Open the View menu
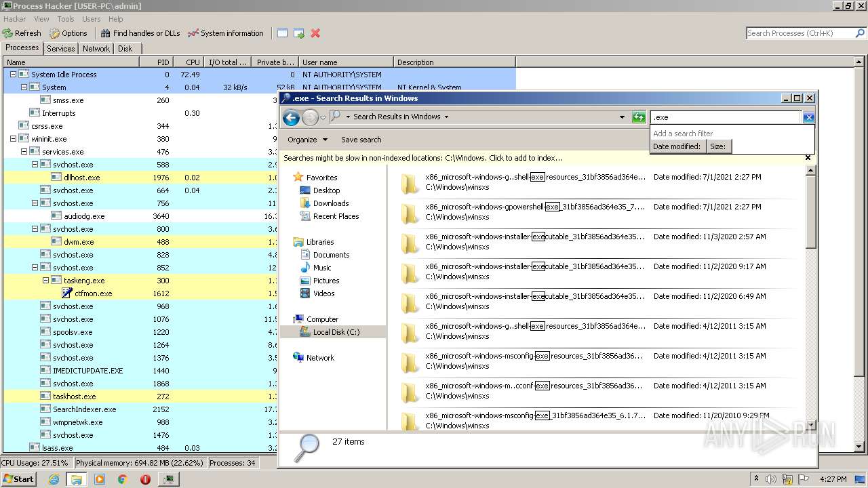 (41, 19)
